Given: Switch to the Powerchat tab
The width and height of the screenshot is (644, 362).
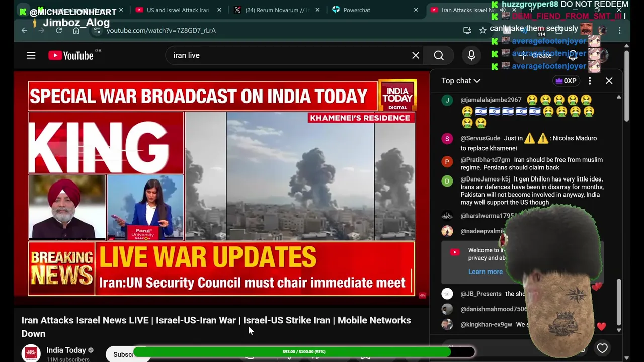Looking at the screenshot, I should (375, 10).
